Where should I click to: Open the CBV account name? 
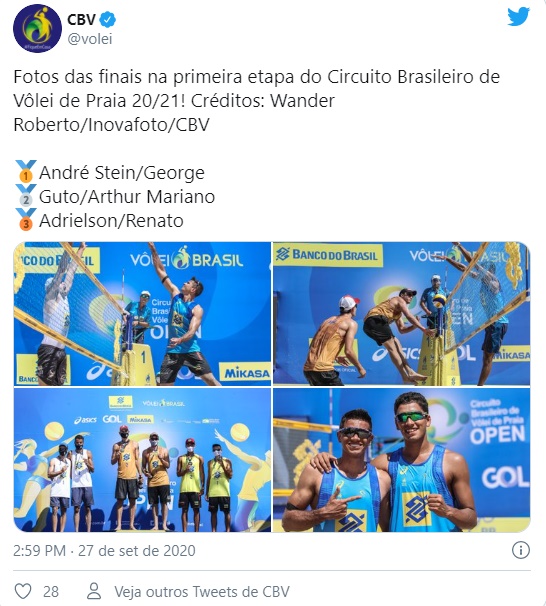click(82, 19)
